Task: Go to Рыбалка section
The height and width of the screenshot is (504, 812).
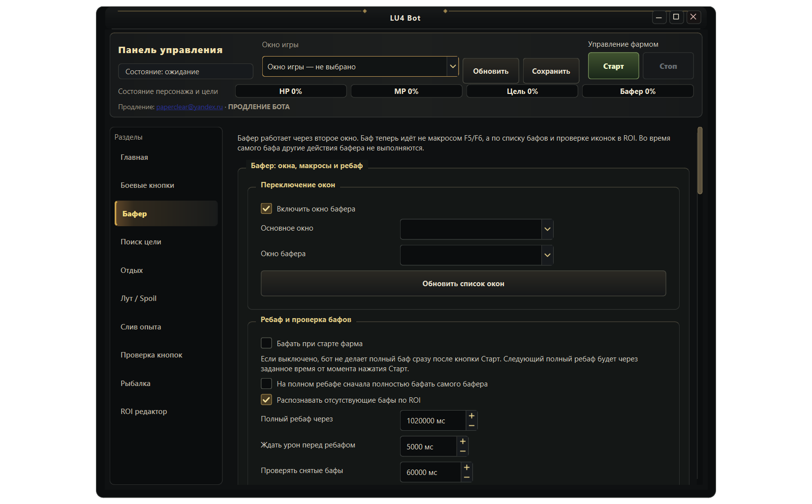Action: tap(166, 384)
